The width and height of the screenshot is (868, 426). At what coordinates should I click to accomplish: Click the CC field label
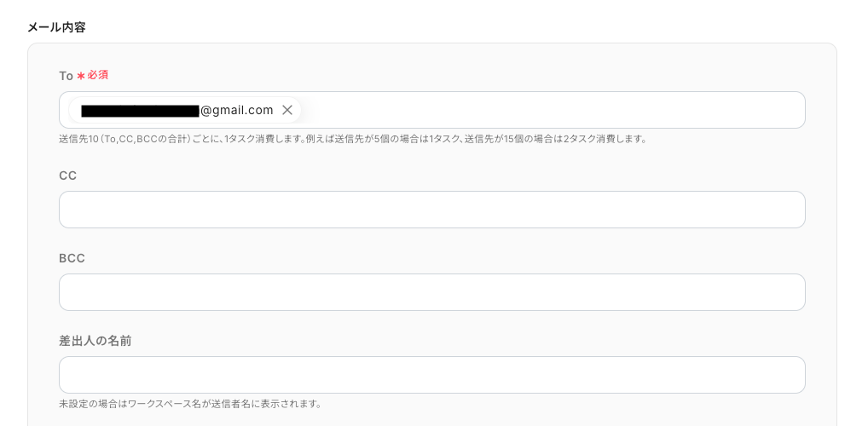(x=67, y=176)
